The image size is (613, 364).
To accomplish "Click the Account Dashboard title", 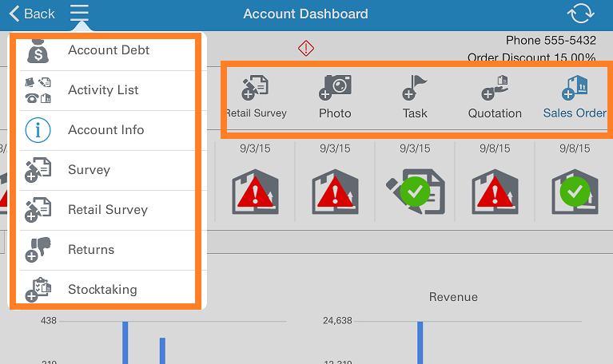I will tap(306, 14).
